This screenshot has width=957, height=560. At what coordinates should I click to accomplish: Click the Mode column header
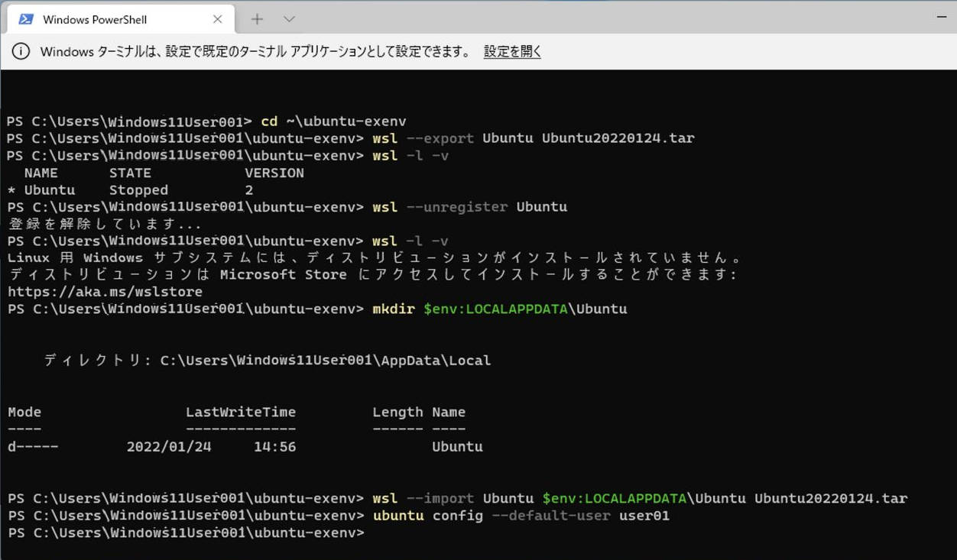pos(24,412)
